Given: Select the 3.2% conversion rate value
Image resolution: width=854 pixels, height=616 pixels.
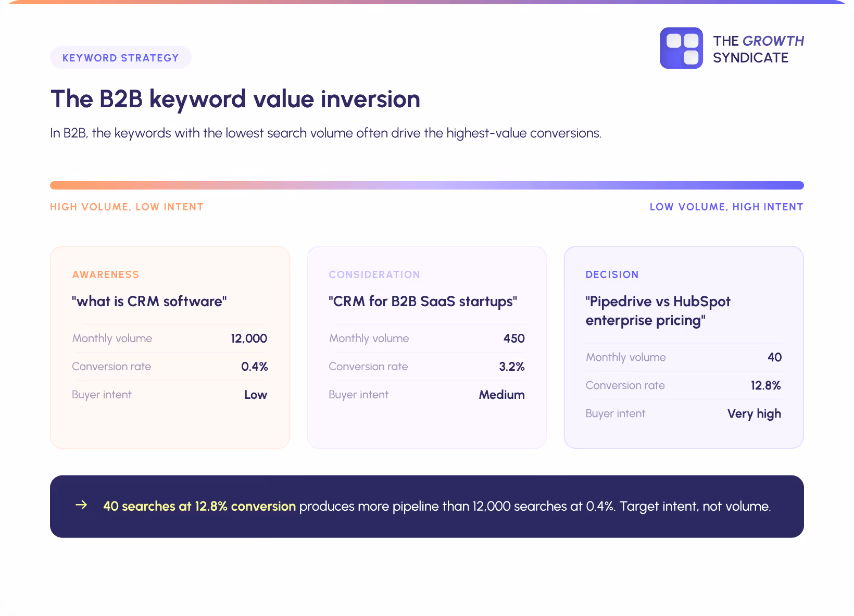Looking at the screenshot, I should coord(512,367).
